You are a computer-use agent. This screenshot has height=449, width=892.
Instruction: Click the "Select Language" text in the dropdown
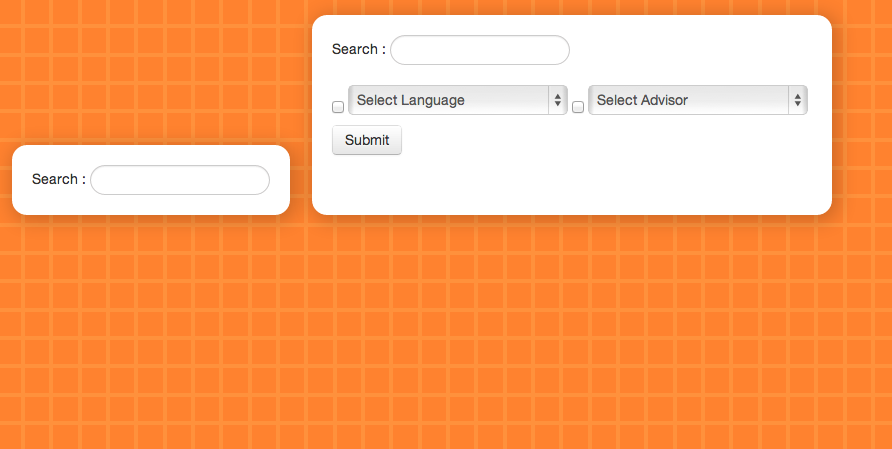click(411, 100)
